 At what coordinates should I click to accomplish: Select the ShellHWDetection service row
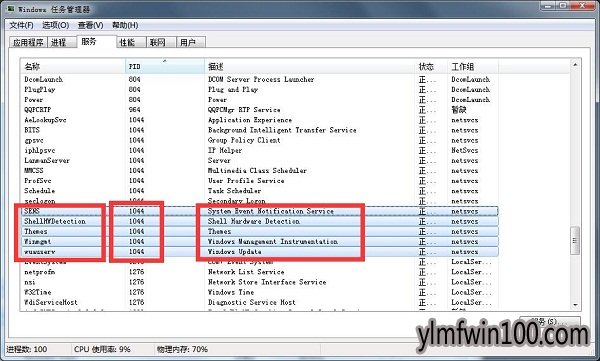[259, 221]
